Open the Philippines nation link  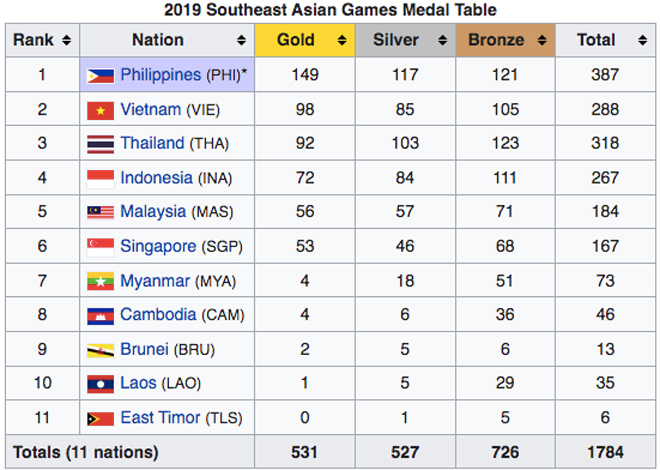point(161,75)
